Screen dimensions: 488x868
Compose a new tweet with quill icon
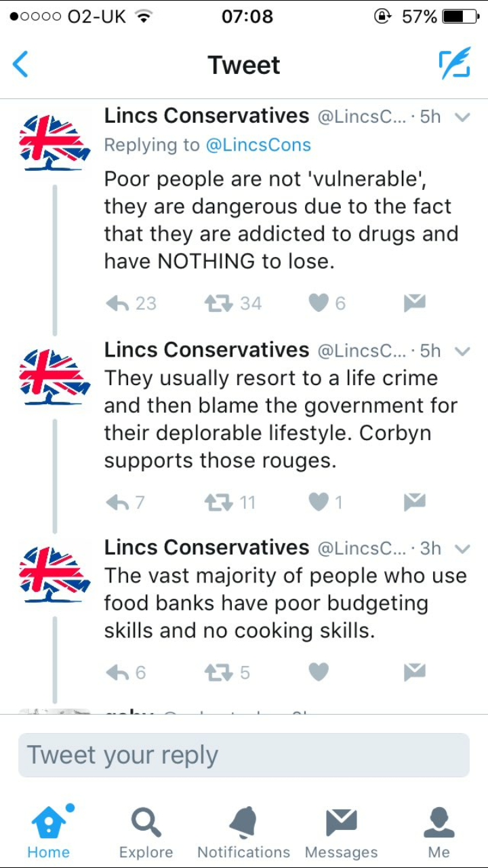tap(453, 65)
